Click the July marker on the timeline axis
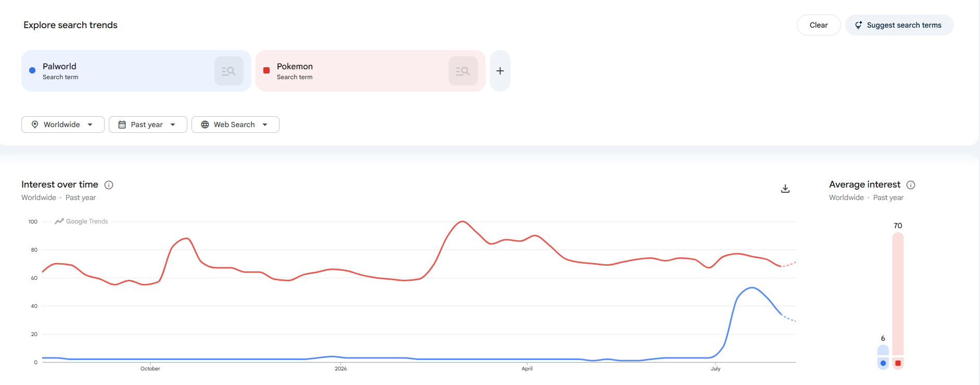 point(716,368)
